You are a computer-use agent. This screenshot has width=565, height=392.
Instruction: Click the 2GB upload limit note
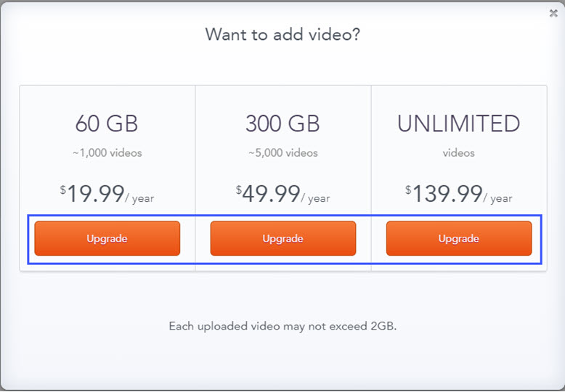point(282,326)
